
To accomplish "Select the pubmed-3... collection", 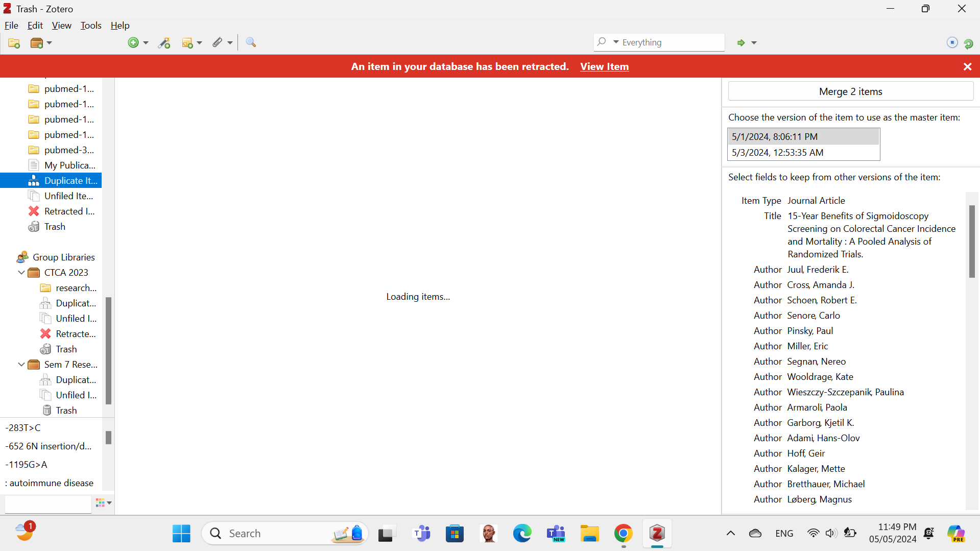I will (61, 150).
